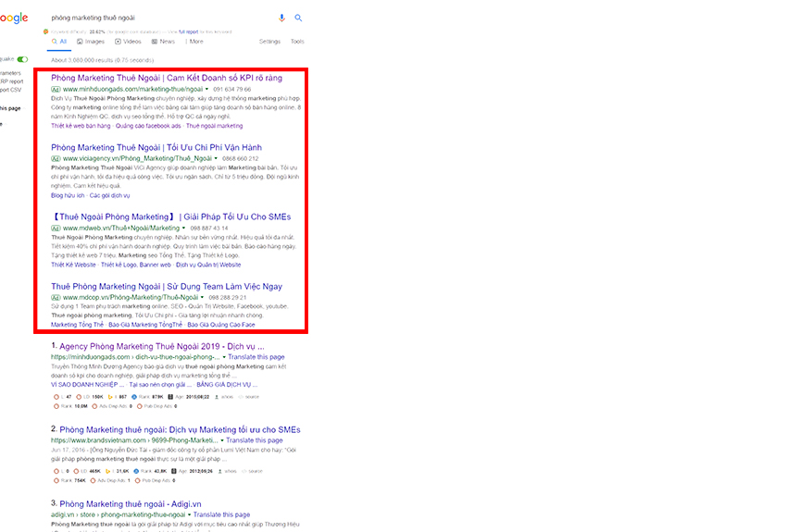
Task: Click the Ad badge on mdweb.vn result
Action: [x=56, y=229]
